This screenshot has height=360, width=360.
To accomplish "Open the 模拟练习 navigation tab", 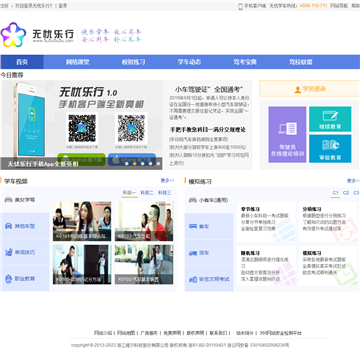I will [x=133, y=62].
